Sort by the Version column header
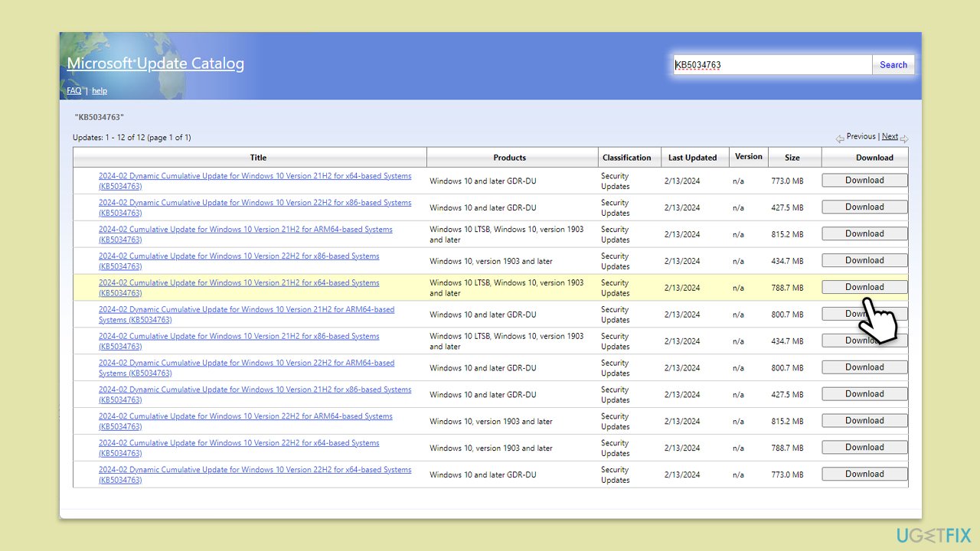 pyautogui.click(x=748, y=156)
